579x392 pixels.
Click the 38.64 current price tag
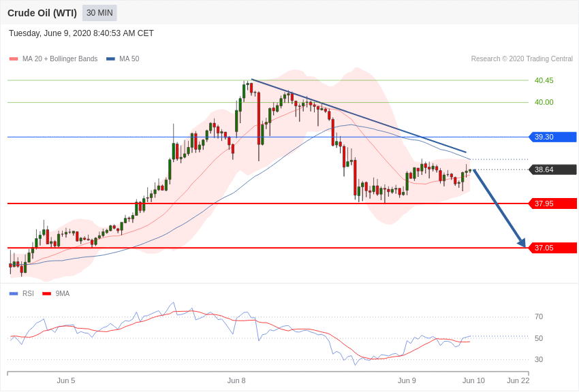[x=553, y=169]
